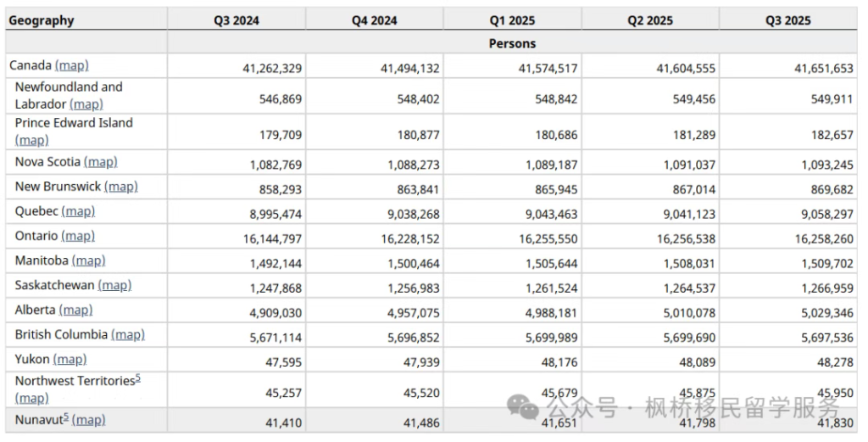Image resolution: width=868 pixels, height=442 pixels.
Task: Open the British Columbia map link
Action: point(128,334)
